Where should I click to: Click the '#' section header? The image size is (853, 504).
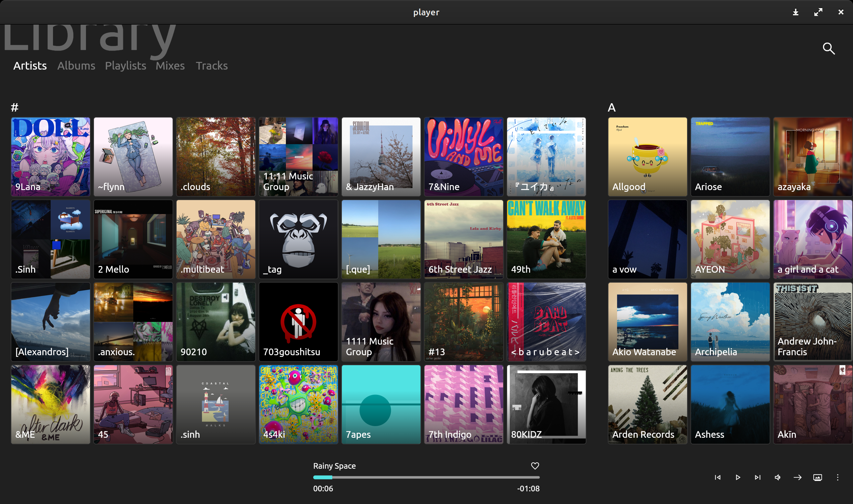tap(14, 108)
